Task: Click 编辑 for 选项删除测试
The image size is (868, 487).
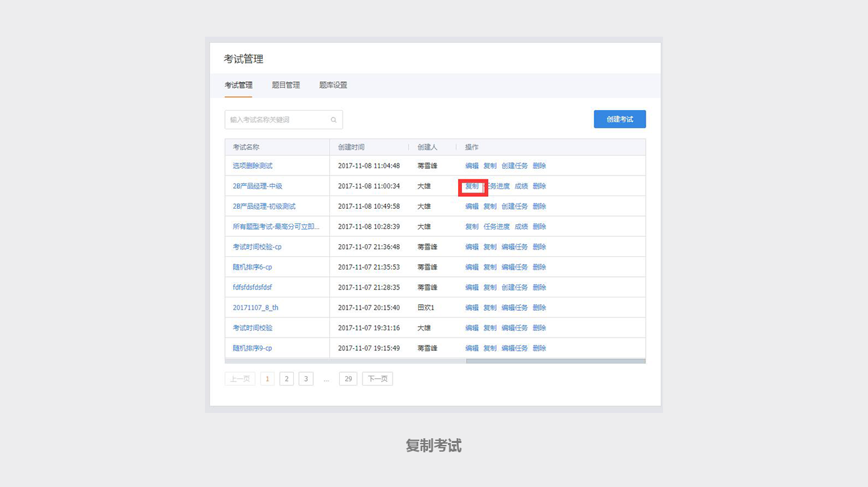Action: point(472,166)
